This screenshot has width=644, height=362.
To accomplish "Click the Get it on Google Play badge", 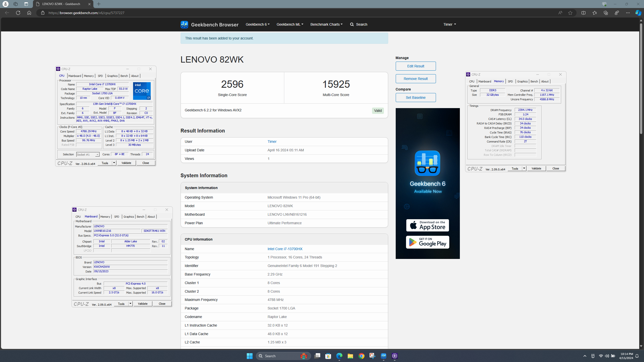I will [x=427, y=242].
